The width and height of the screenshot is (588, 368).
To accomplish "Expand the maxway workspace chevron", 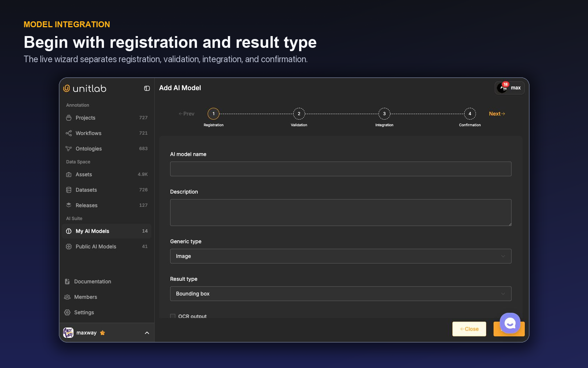I will (147, 333).
